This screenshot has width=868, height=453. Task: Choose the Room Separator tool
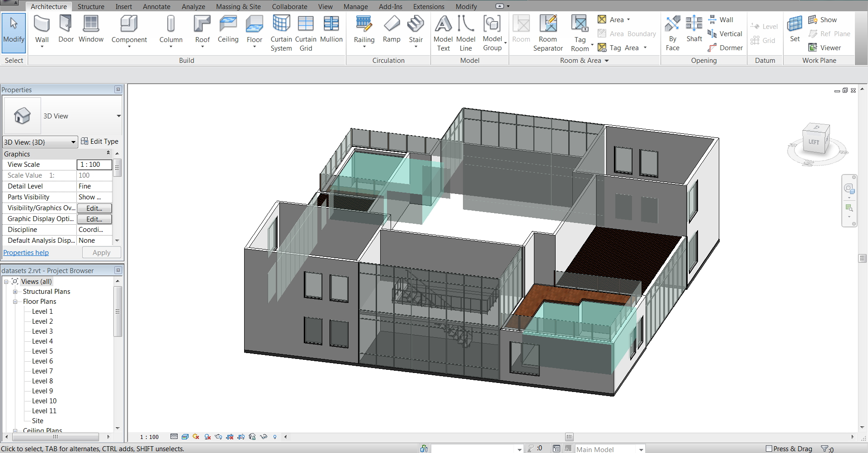pyautogui.click(x=548, y=33)
